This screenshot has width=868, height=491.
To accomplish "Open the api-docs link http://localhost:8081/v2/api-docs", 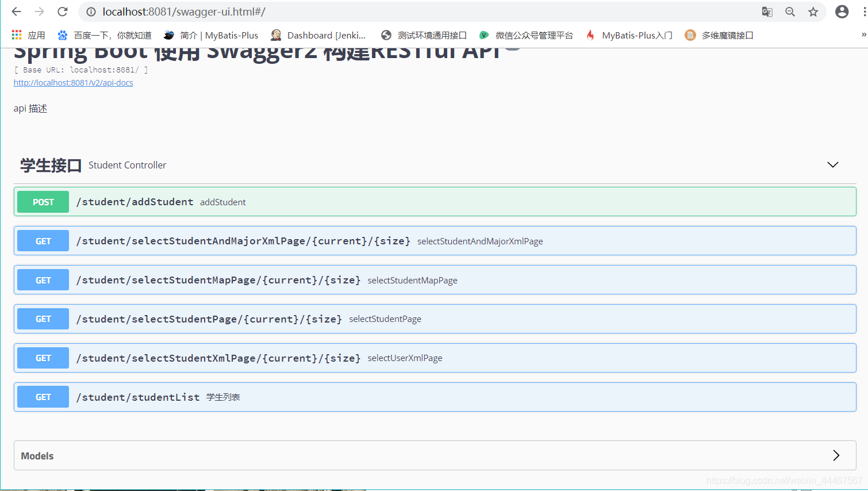I will [73, 83].
